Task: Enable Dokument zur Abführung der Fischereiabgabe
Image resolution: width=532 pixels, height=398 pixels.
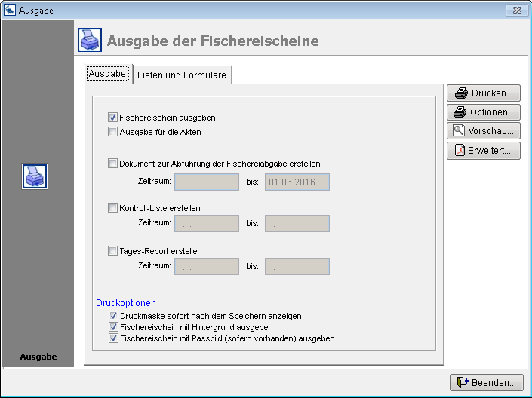Action: (112, 163)
